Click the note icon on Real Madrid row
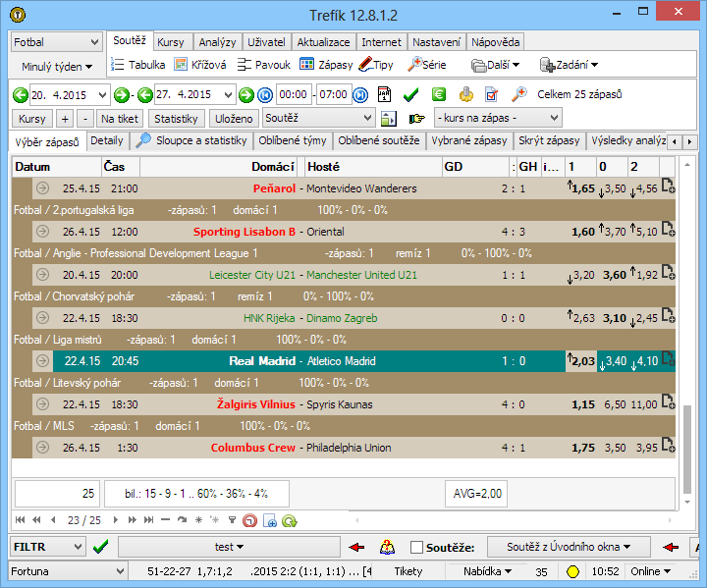Screen dimensions: 707x588 [669, 359]
